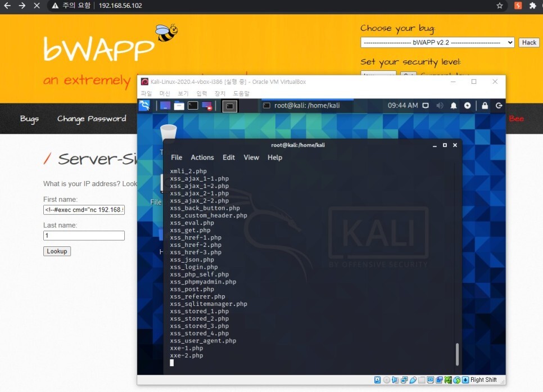Click the terminal scrollbar thumb
This screenshot has width=543, height=392.
coord(457,354)
